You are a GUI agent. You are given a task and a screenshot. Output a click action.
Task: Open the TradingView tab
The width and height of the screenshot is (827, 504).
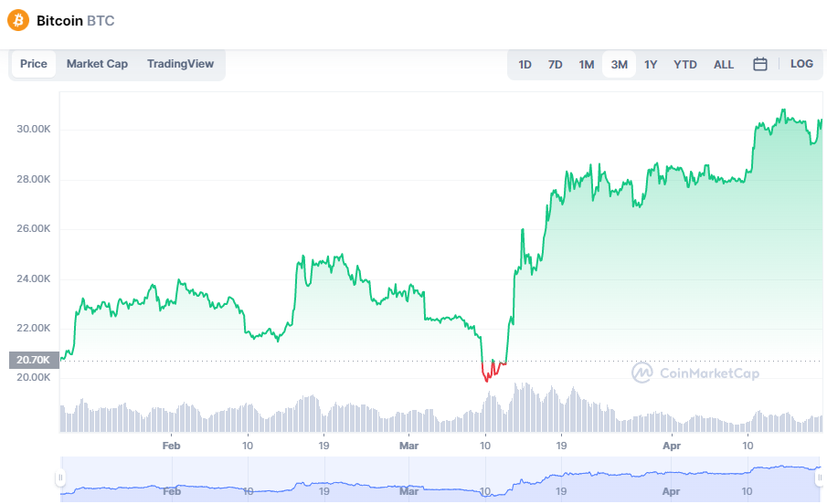(180, 64)
